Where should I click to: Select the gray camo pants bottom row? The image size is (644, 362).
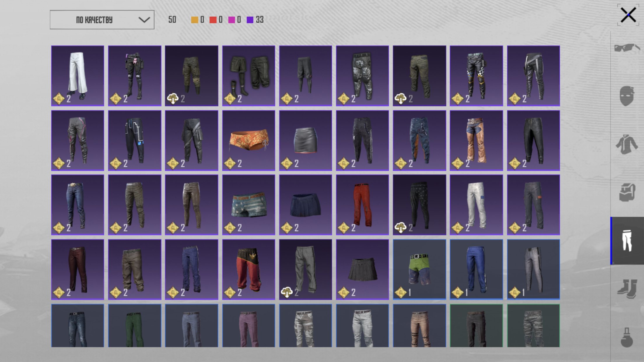pyautogui.click(x=533, y=326)
